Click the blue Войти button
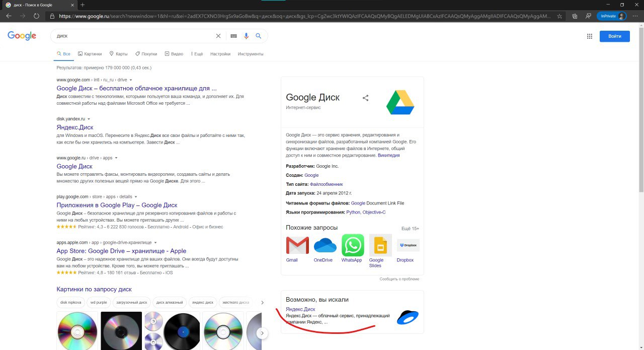The height and width of the screenshot is (350, 644). 614,36
